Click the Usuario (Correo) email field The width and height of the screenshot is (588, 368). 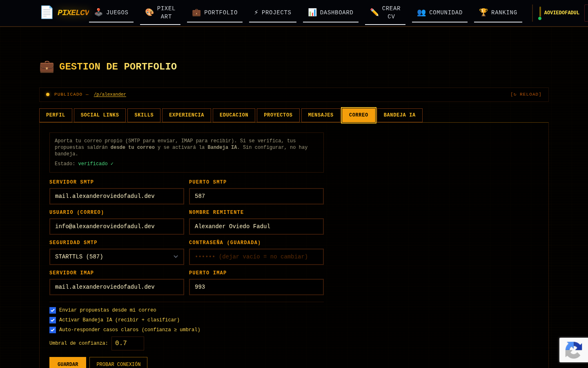point(117,227)
